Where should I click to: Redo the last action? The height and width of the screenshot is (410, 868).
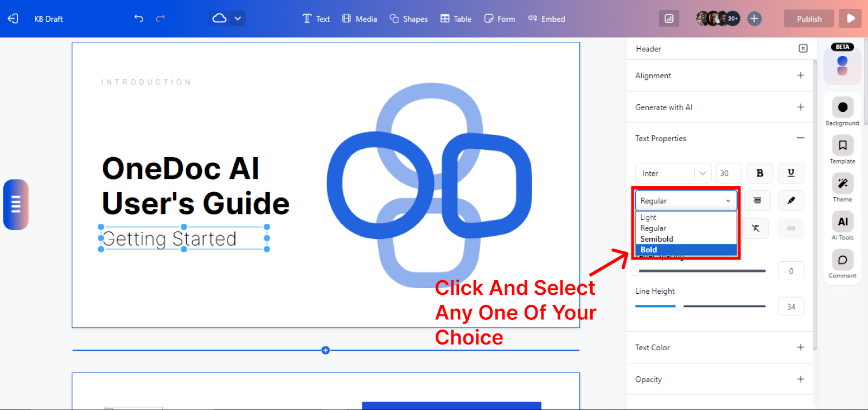point(160,18)
